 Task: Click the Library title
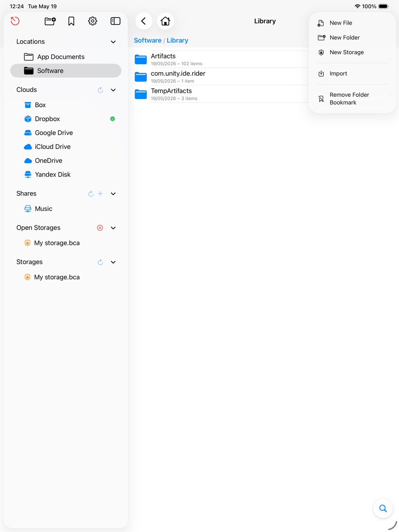pyautogui.click(x=265, y=21)
